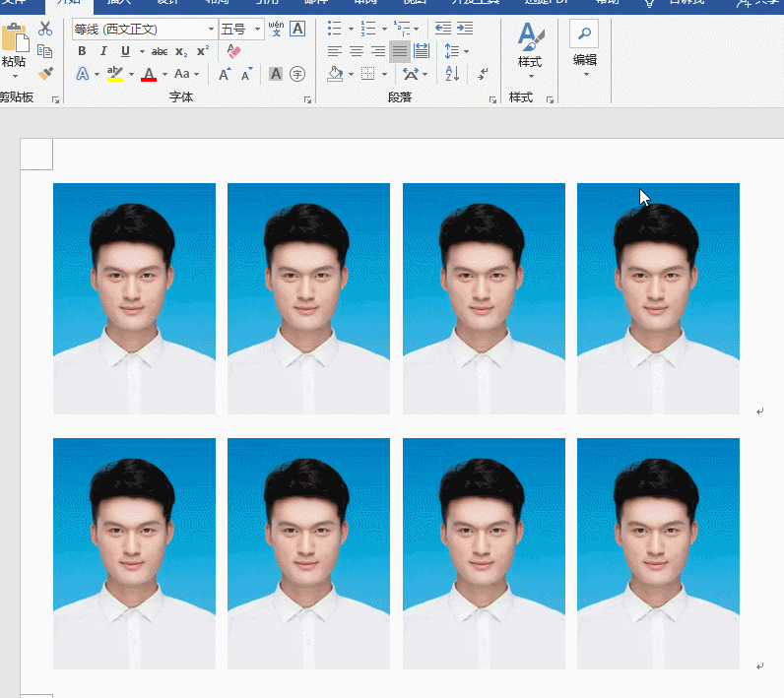Open the 粘贴 paste dropdown arrow
The height and width of the screenshot is (698, 784).
[14, 76]
